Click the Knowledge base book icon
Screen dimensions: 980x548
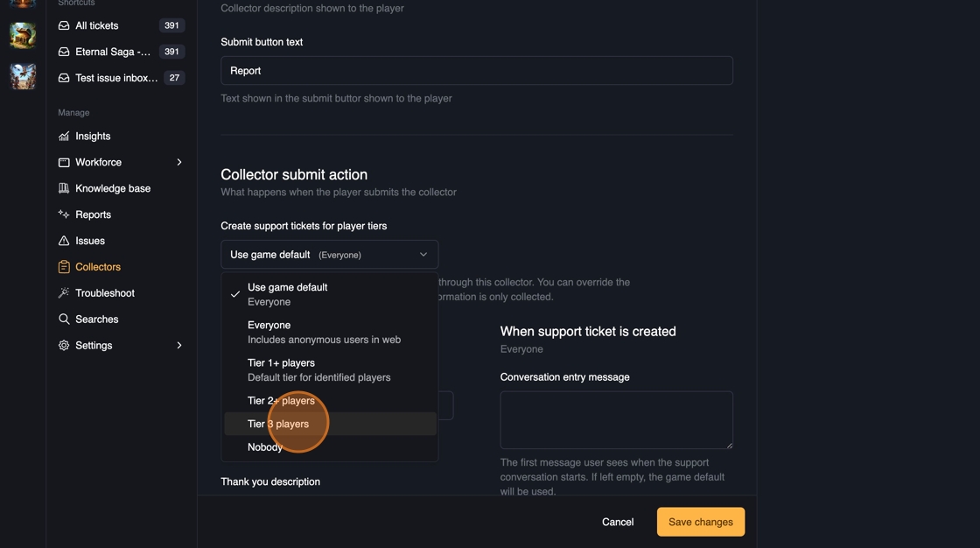tap(64, 189)
